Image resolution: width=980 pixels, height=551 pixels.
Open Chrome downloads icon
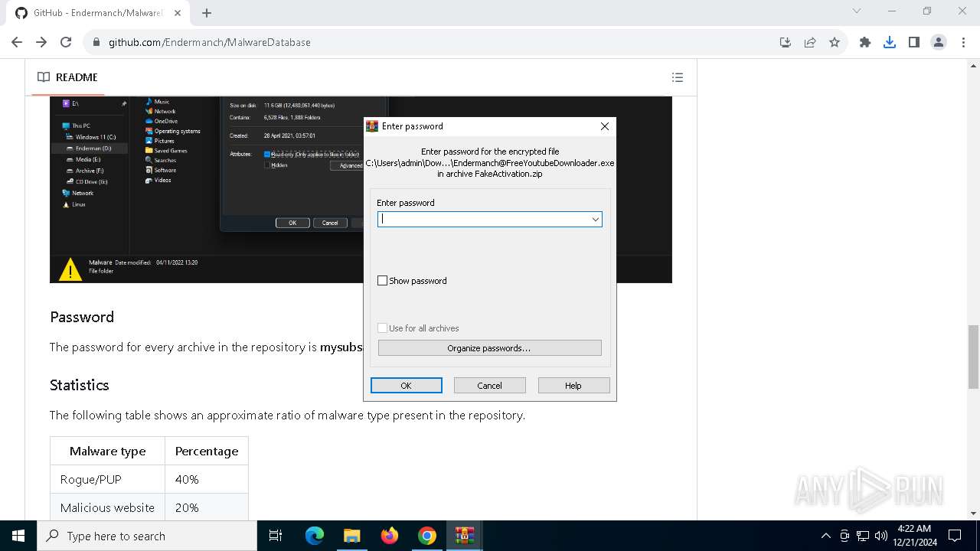tap(890, 42)
